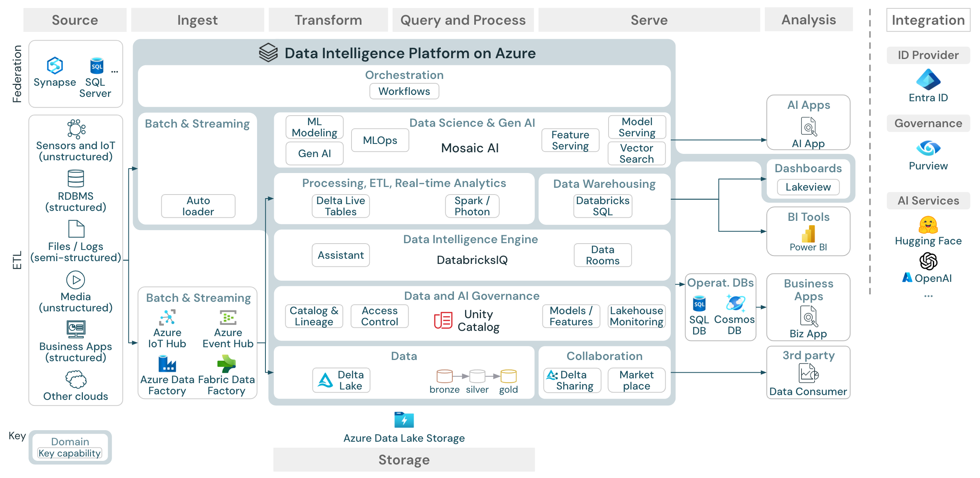980x478 pixels.
Task: Click the red Unity Catalog icon
Action: (443, 320)
